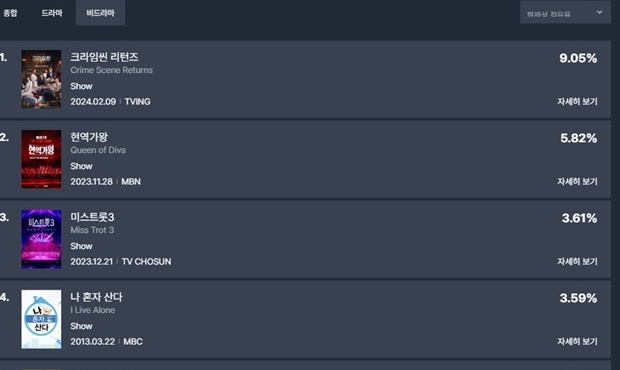Click the TVING network label
The height and width of the screenshot is (370, 620).
coord(138,102)
